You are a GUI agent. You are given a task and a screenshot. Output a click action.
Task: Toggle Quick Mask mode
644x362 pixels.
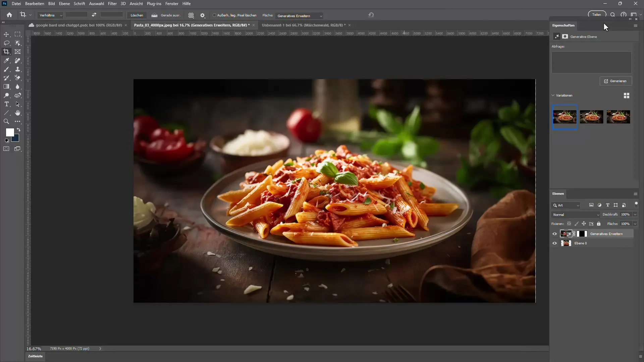point(6,149)
